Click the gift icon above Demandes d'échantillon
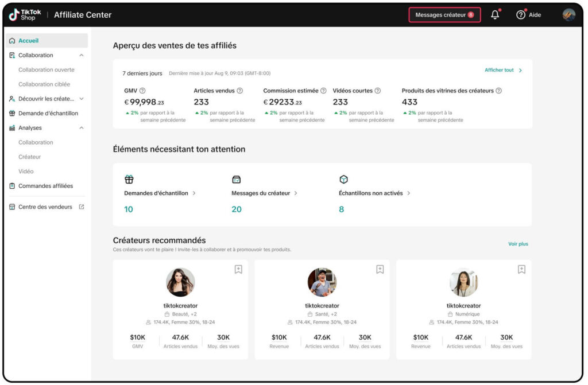The image size is (588, 385). click(x=129, y=180)
